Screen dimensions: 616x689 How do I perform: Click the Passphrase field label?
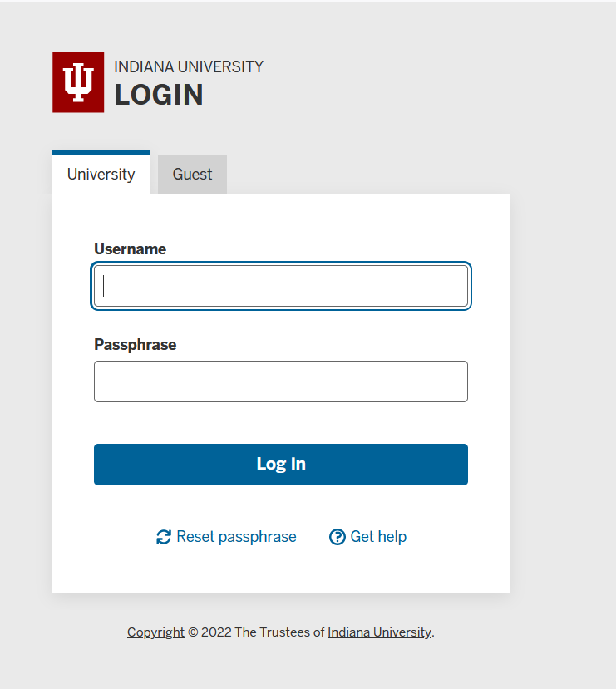click(135, 345)
